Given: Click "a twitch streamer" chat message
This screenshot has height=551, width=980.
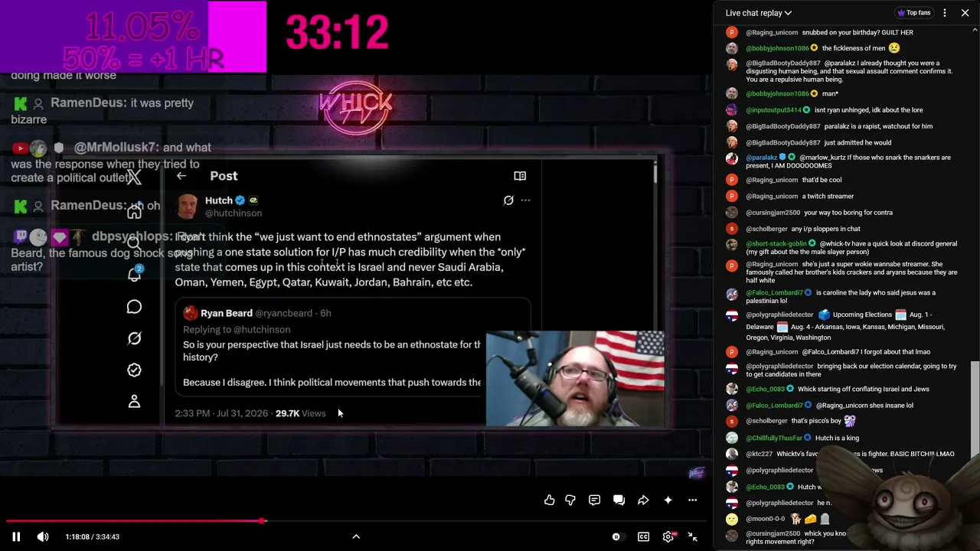Looking at the screenshot, I should click(828, 197).
